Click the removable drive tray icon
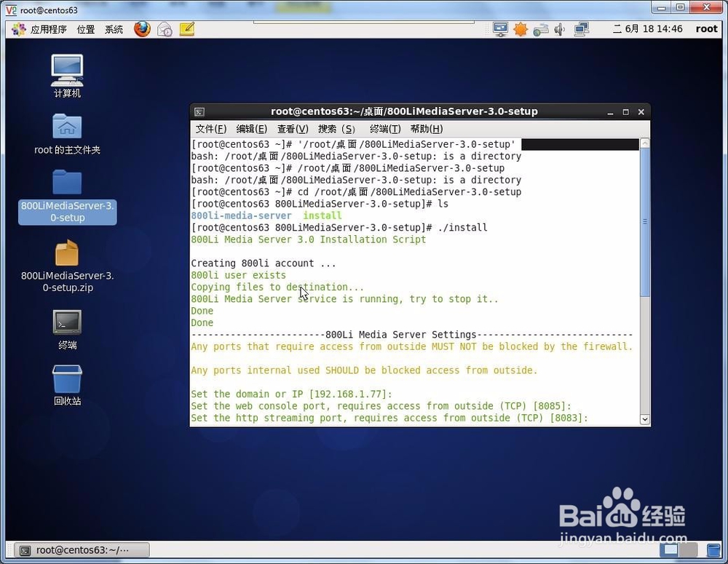The width and height of the screenshot is (728, 564). coord(540,30)
